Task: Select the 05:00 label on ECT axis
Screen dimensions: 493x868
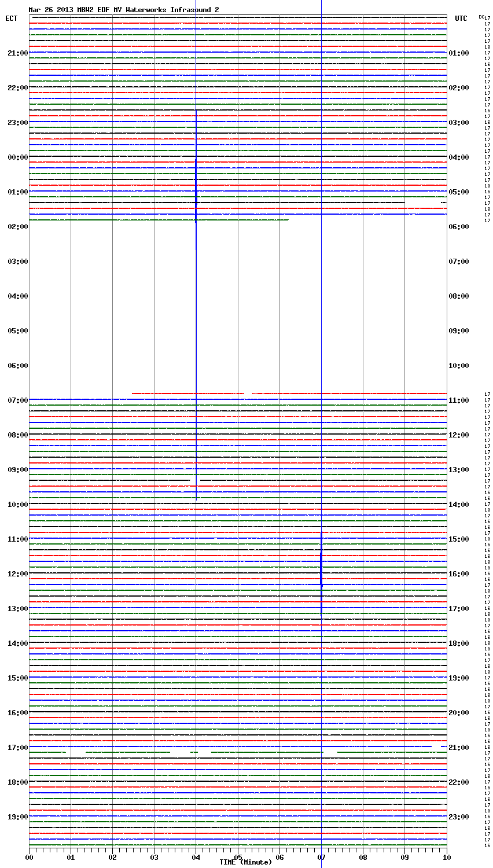Action: click(17, 331)
